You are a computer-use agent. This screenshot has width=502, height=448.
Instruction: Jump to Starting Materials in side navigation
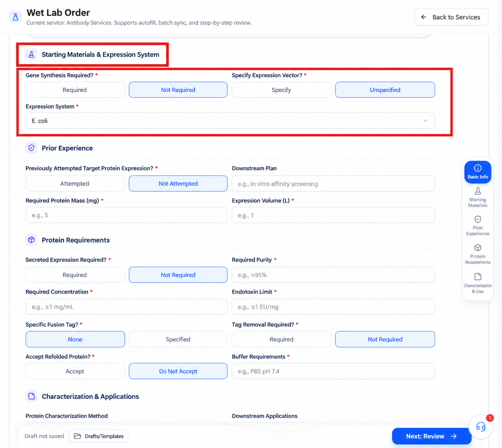coord(478,197)
